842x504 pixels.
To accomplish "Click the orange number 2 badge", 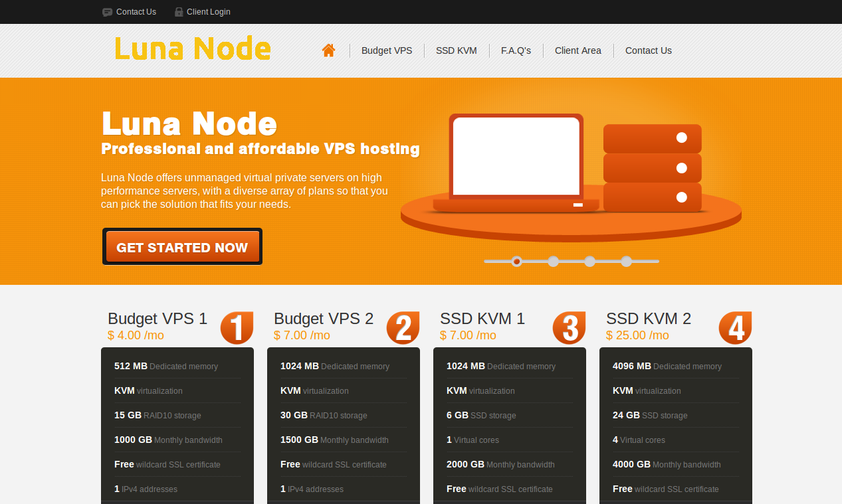I will [403, 327].
